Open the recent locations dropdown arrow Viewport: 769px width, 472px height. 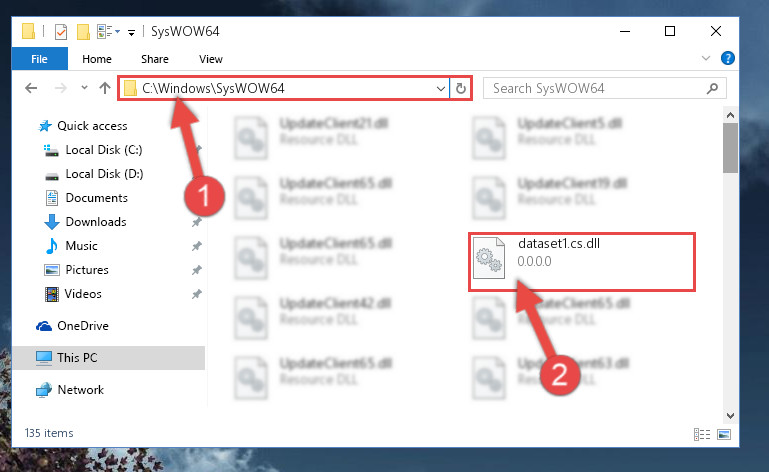point(84,88)
